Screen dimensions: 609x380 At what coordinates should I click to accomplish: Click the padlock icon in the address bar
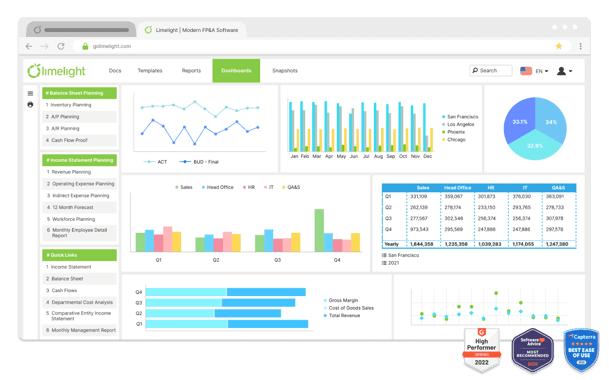pyautogui.click(x=85, y=46)
